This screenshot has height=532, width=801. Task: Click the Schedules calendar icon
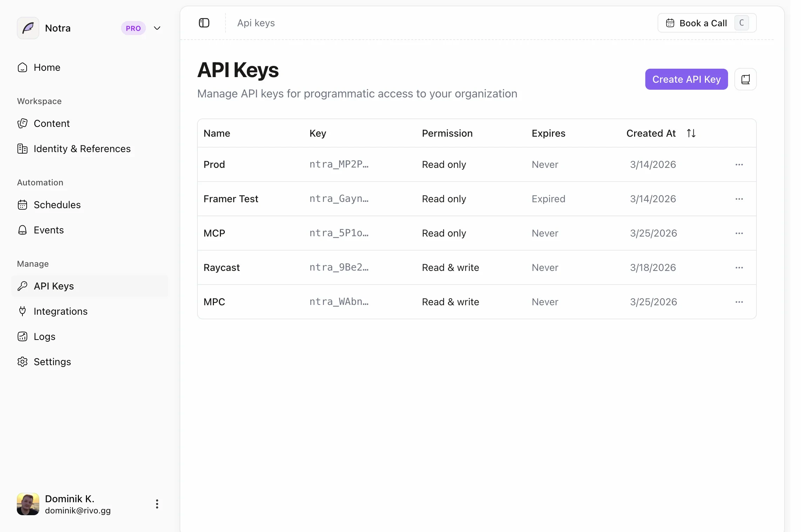pos(22,205)
